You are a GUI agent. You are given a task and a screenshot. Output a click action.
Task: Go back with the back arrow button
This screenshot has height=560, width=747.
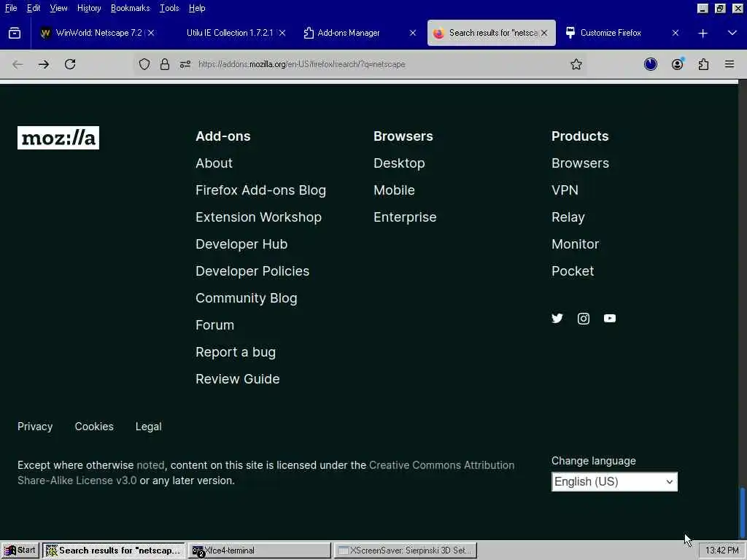(x=18, y=64)
